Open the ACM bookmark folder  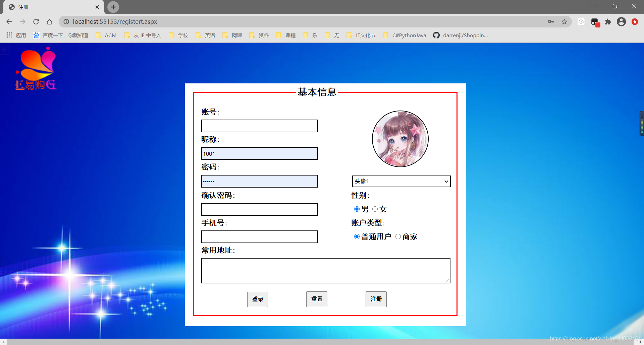point(106,35)
